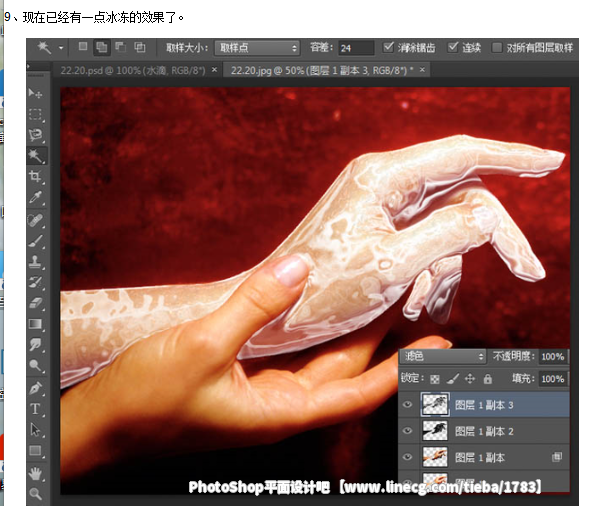Click the opacity 100% field
597x506 pixels.
pos(553,357)
